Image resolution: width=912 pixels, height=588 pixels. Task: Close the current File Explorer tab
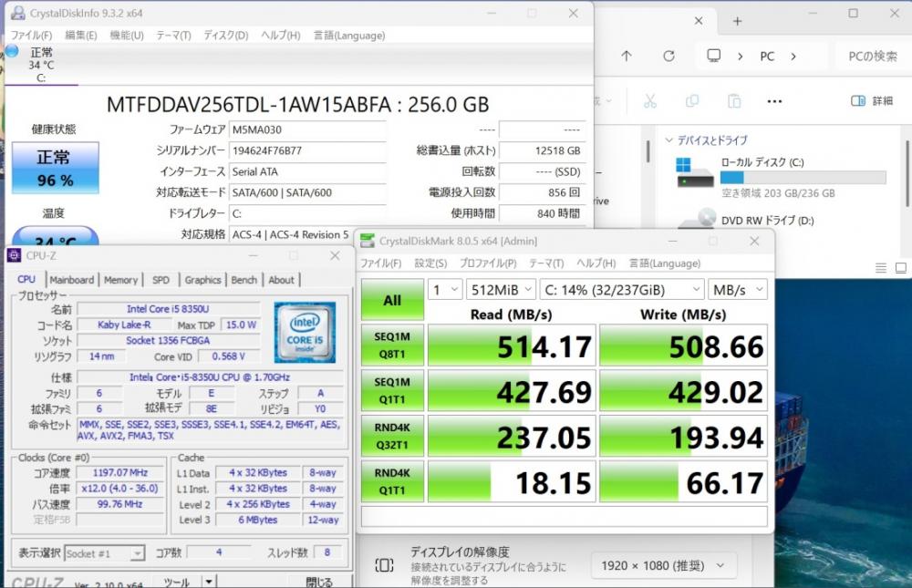point(699,21)
